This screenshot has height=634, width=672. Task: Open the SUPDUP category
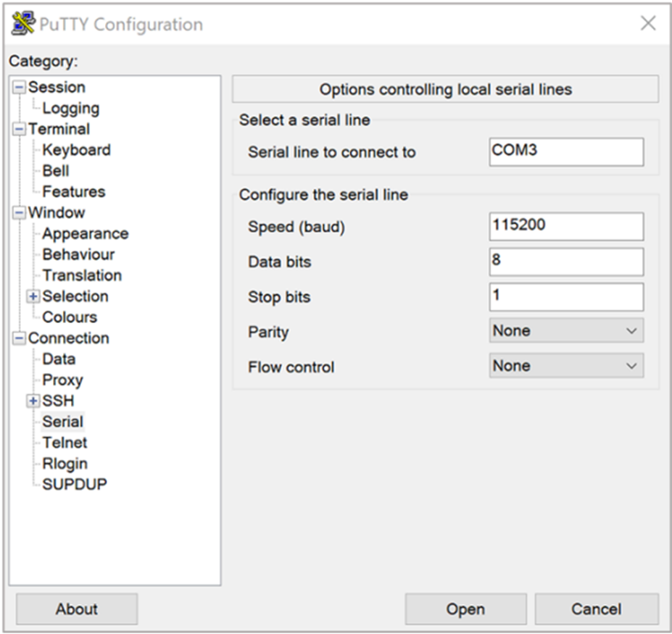point(75,484)
